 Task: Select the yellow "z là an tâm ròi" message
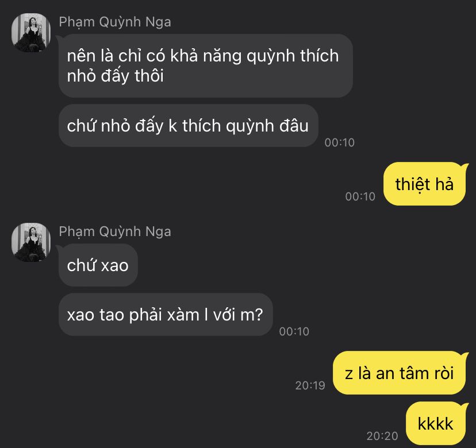(x=399, y=373)
